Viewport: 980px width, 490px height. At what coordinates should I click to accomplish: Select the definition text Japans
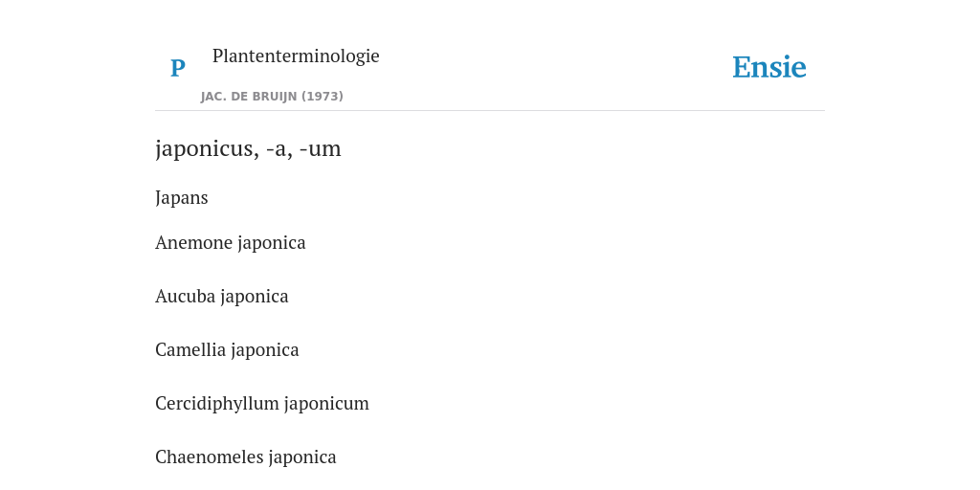[181, 198]
